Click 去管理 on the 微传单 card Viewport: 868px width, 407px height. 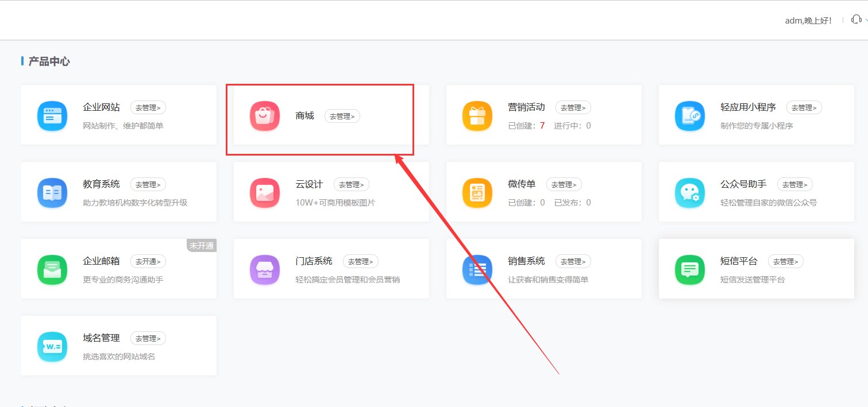point(564,184)
